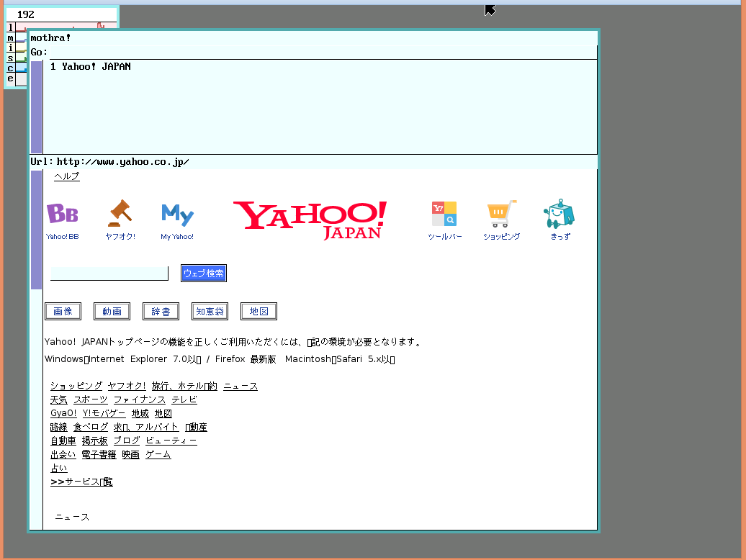Open the 掲示板 link
Viewport: 746px width, 560px height.
pos(94,441)
